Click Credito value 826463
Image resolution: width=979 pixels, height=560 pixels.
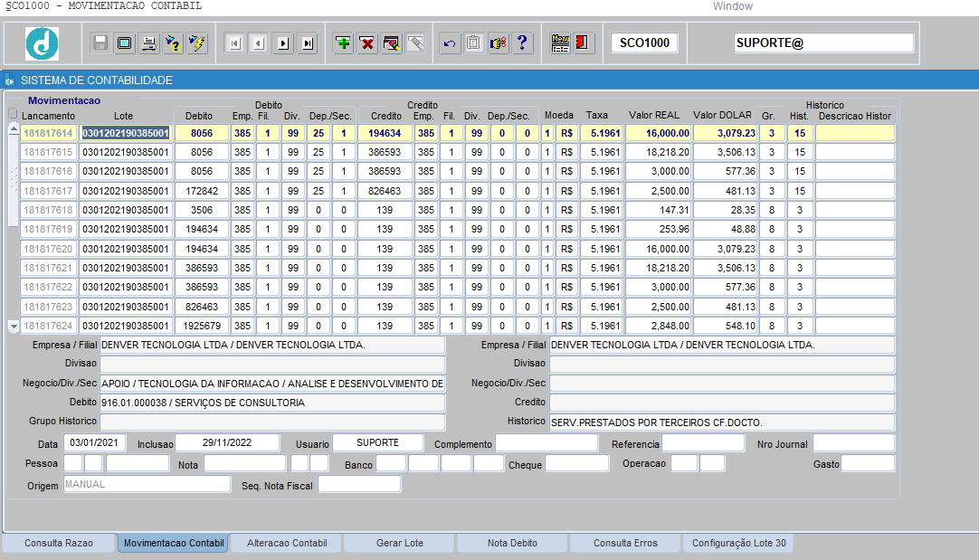[x=385, y=190]
